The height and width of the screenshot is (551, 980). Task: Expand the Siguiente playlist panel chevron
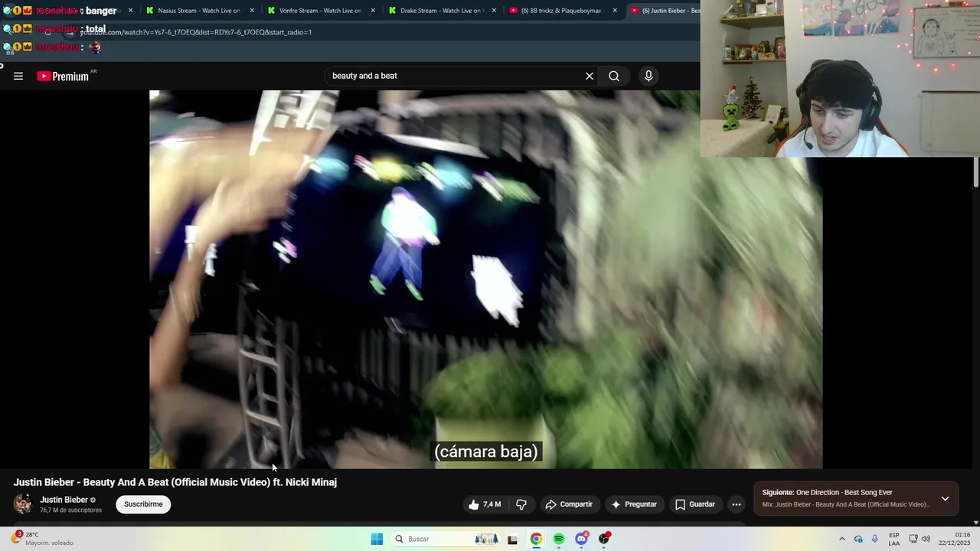click(x=946, y=498)
